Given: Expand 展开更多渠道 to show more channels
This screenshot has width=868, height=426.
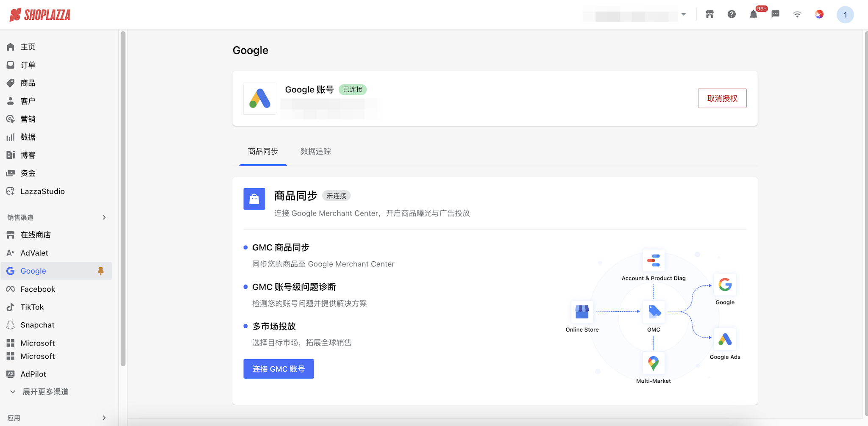Looking at the screenshot, I should click(x=45, y=392).
